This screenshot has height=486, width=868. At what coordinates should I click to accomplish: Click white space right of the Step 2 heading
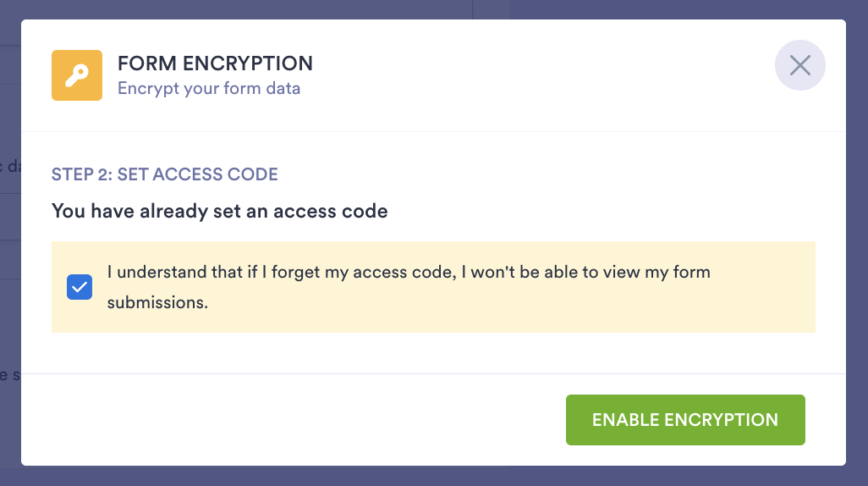(550, 174)
